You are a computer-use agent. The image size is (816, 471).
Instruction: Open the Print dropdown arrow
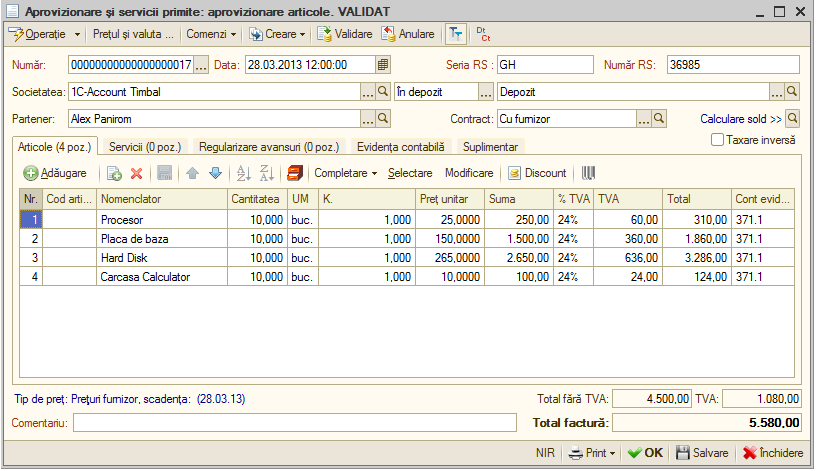coord(613,453)
